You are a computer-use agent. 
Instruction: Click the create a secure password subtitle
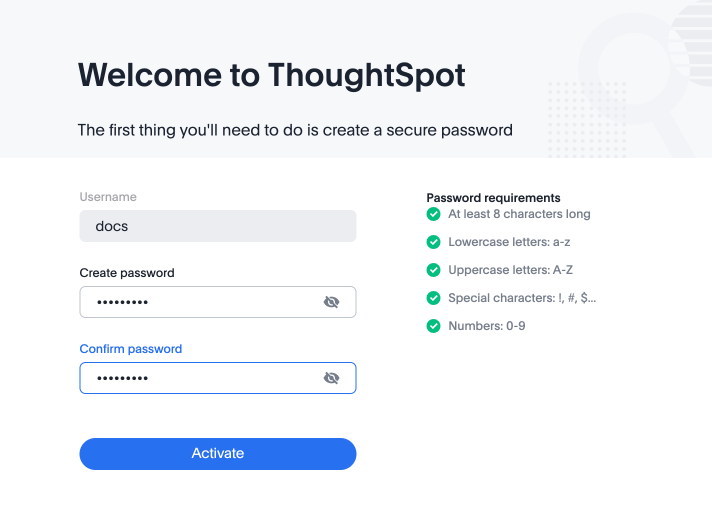pos(295,130)
